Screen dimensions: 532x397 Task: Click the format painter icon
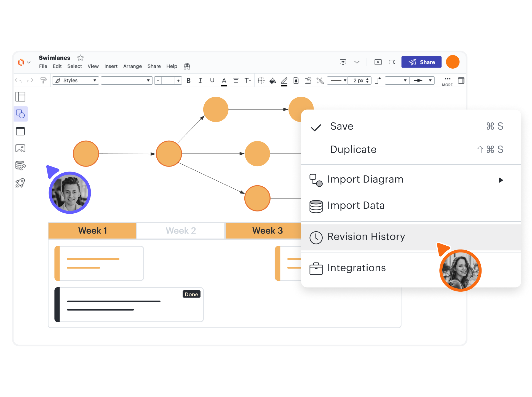click(x=43, y=81)
